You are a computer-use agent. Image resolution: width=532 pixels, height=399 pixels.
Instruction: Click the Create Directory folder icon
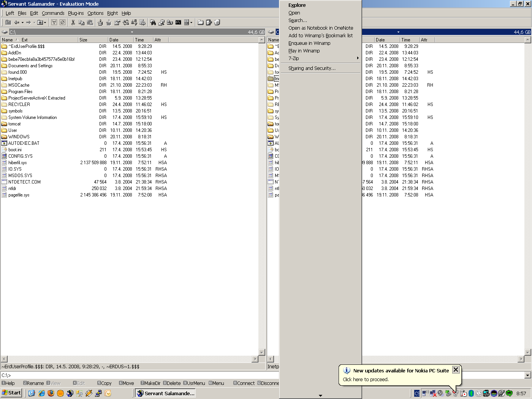click(201, 22)
